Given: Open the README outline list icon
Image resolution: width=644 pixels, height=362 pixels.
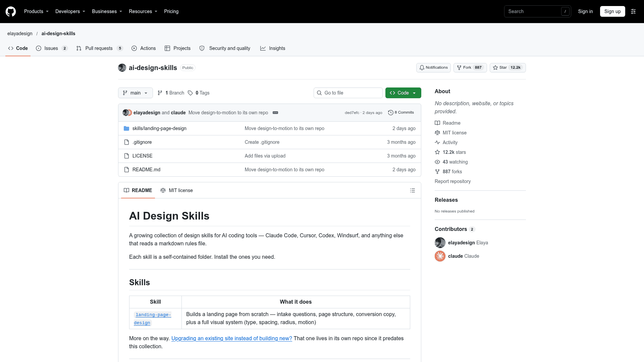Looking at the screenshot, I should point(413,190).
